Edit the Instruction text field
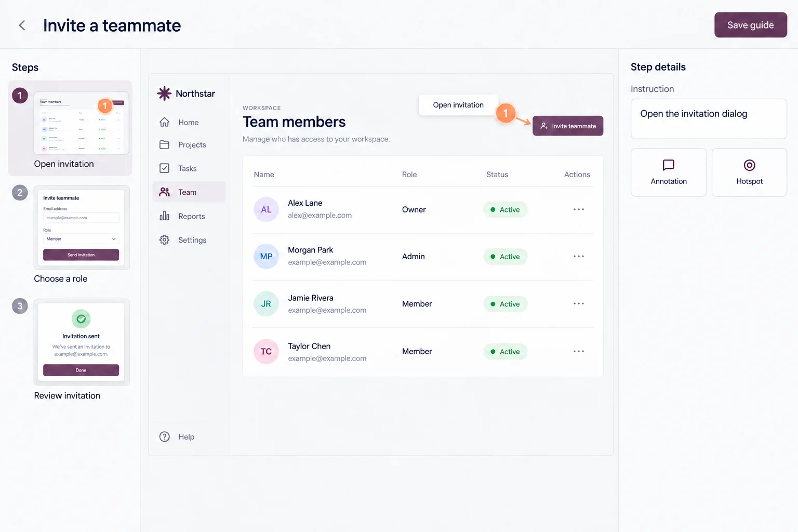 click(x=709, y=119)
